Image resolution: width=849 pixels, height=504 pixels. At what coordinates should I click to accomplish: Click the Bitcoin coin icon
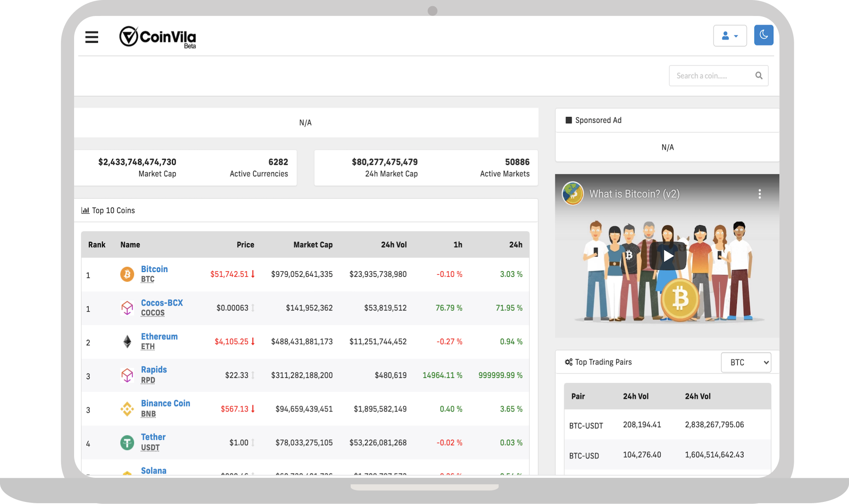tap(127, 274)
